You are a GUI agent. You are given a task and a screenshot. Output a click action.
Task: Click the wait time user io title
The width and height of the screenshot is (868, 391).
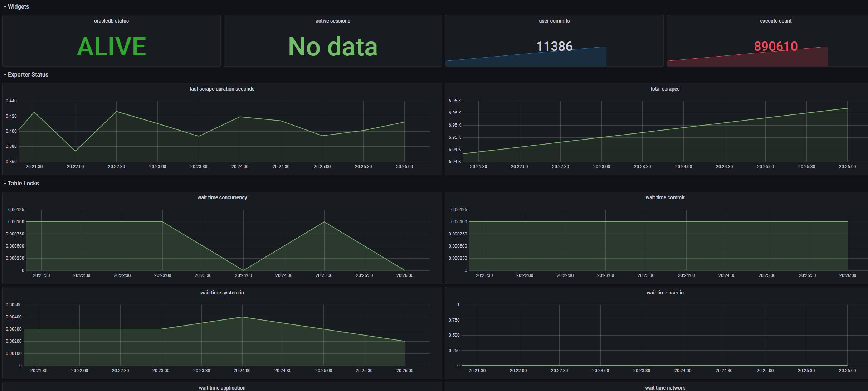point(665,293)
